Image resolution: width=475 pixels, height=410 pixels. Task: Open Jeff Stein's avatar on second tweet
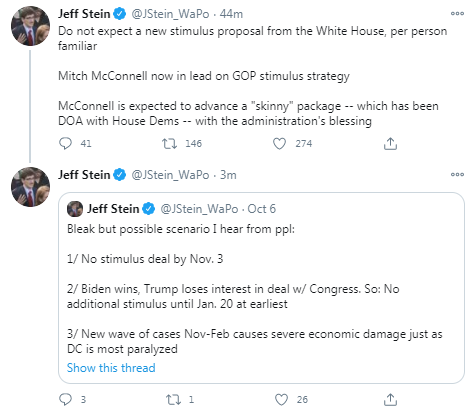30,187
